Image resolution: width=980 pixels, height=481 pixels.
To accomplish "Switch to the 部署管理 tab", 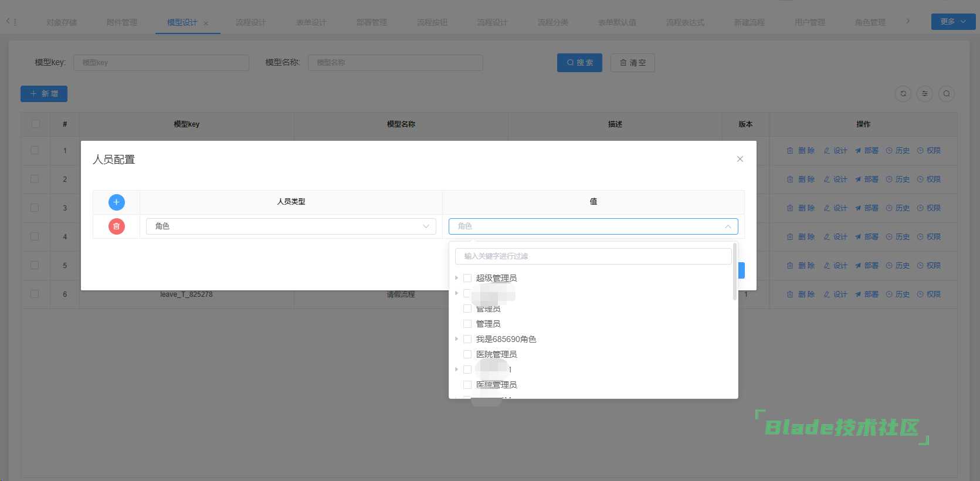I will click(x=372, y=22).
